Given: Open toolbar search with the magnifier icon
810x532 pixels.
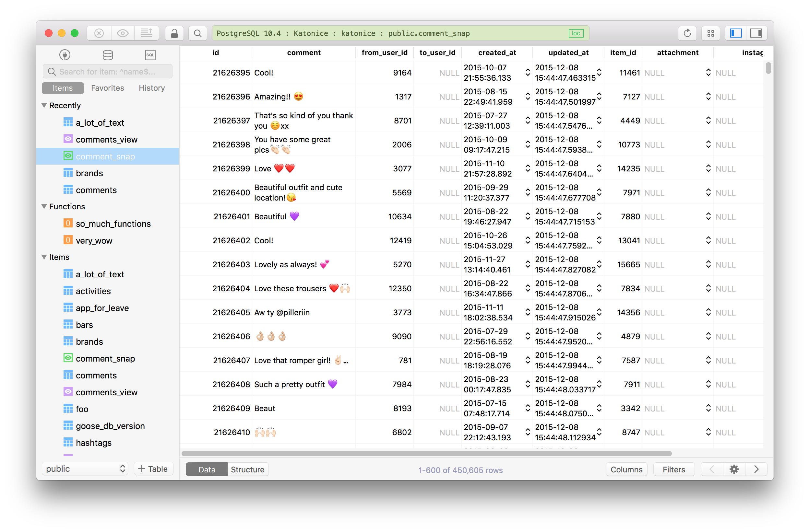Looking at the screenshot, I should click(198, 33).
